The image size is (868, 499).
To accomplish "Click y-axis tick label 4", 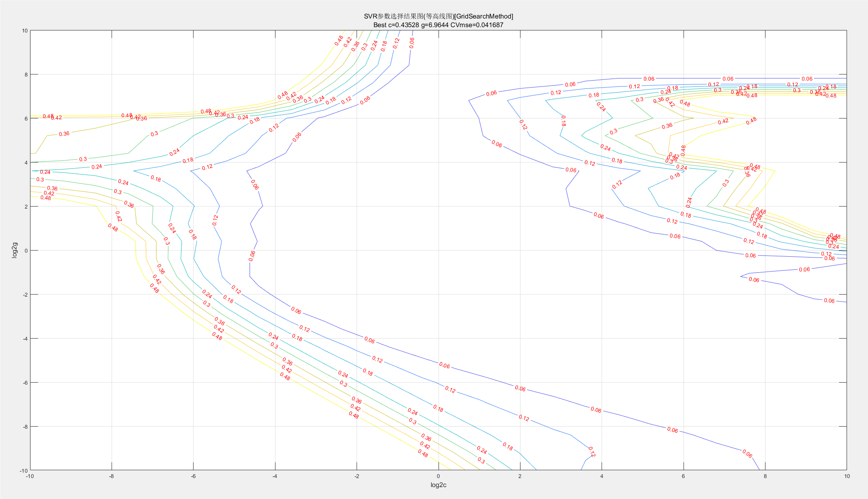I will (26, 162).
